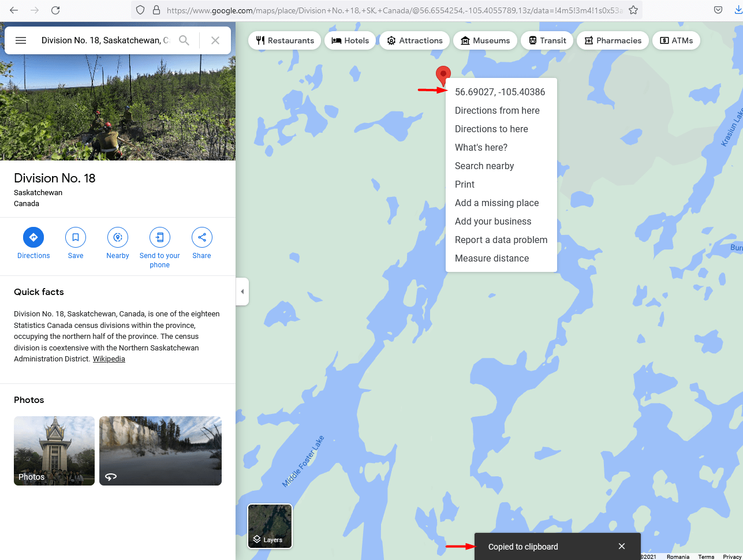The width and height of the screenshot is (743, 560).
Task: Open the 360 street view photo thumbnail
Action: [x=160, y=451]
